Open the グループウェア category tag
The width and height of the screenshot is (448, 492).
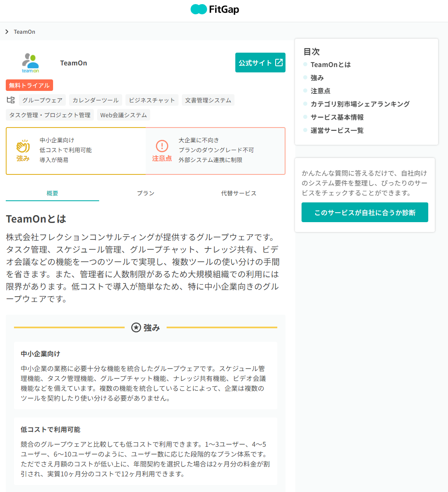pos(42,100)
